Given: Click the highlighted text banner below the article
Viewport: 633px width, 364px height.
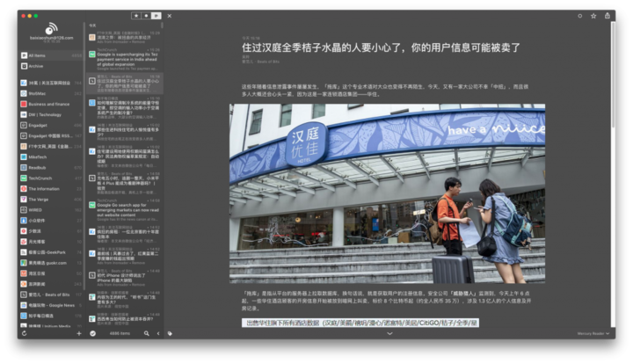Looking at the screenshot, I should (360, 323).
